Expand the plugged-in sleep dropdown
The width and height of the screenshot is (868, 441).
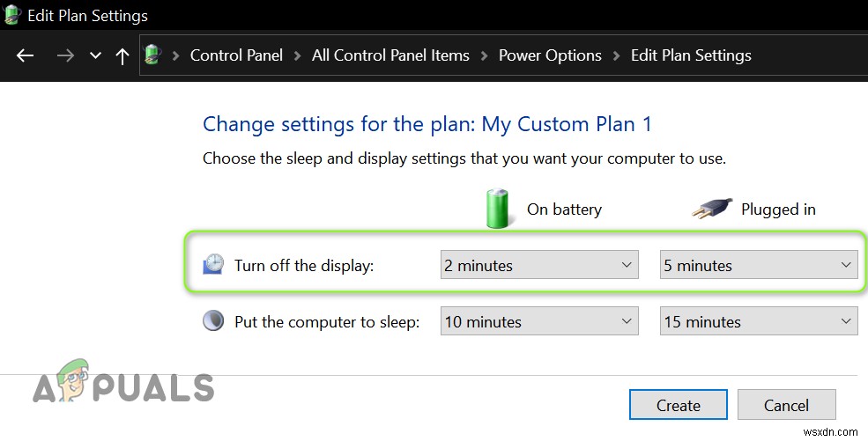759,321
